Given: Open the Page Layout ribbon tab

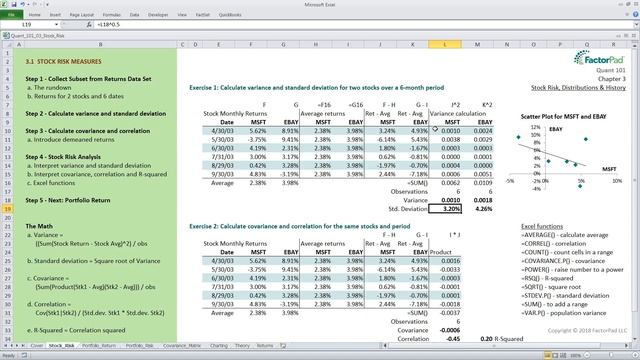Looking at the screenshot, I should (x=82, y=15).
